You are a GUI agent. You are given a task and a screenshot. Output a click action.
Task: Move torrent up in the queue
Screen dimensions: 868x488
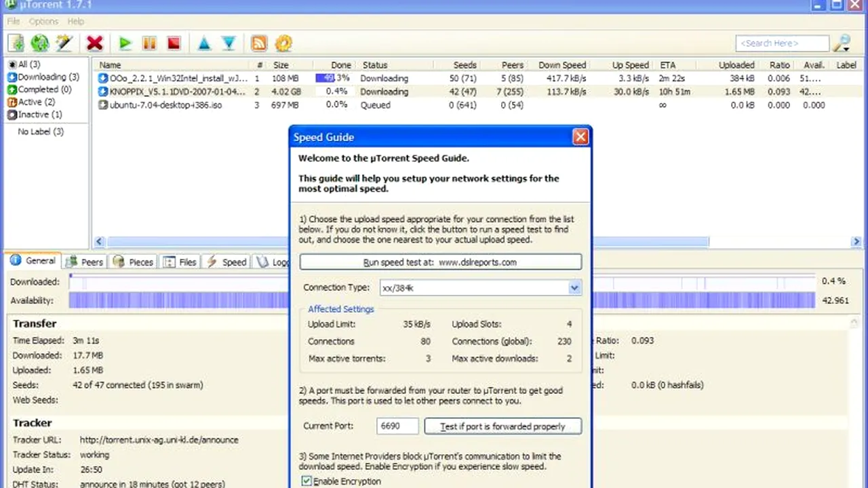coord(204,43)
